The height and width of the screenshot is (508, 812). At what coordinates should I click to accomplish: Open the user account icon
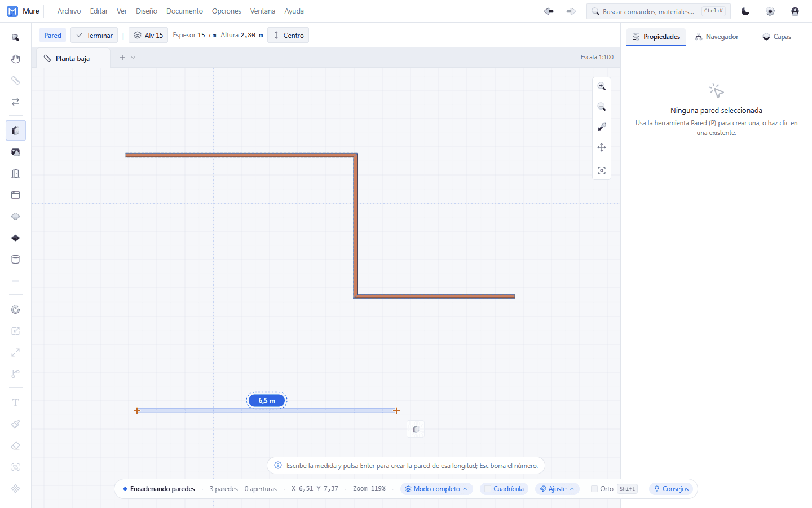(x=795, y=11)
